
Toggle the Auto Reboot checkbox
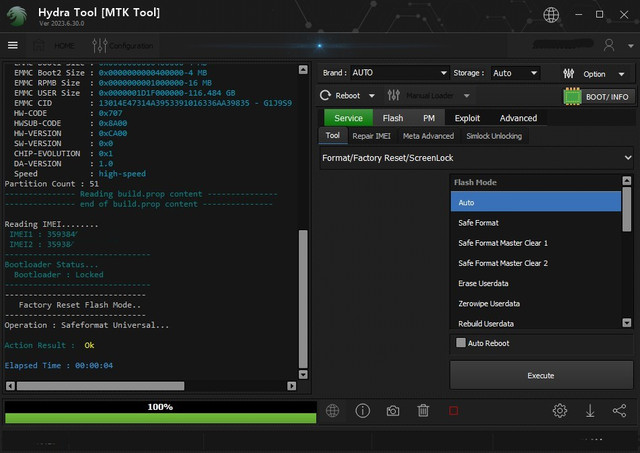click(461, 342)
